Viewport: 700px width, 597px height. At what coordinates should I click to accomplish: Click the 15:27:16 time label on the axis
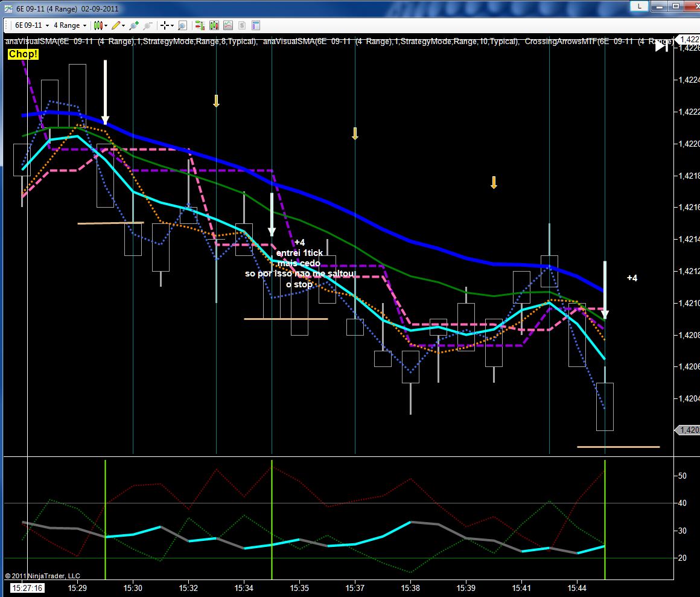pyautogui.click(x=27, y=588)
